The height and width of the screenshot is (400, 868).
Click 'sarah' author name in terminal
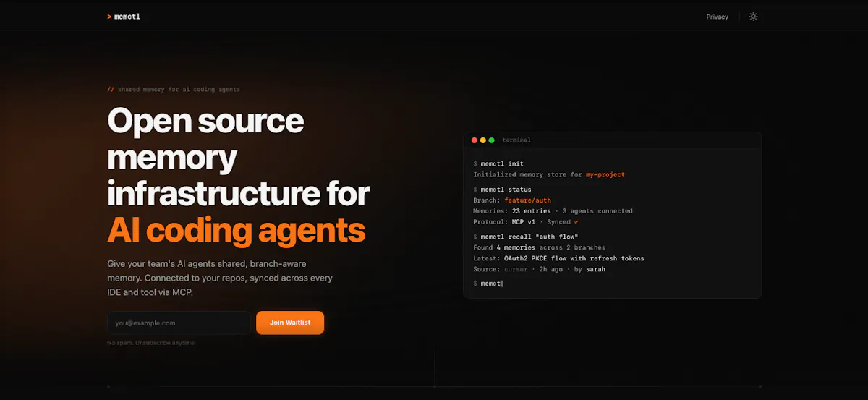pos(596,269)
